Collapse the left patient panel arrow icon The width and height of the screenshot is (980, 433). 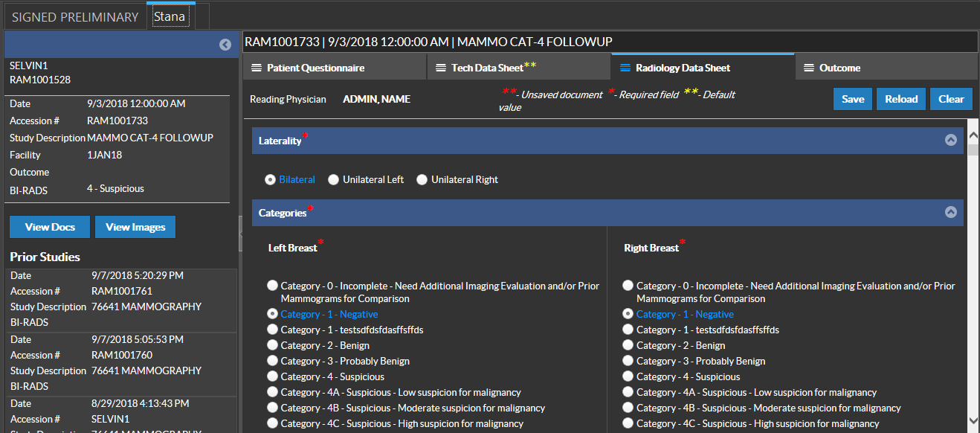[x=225, y=45]
